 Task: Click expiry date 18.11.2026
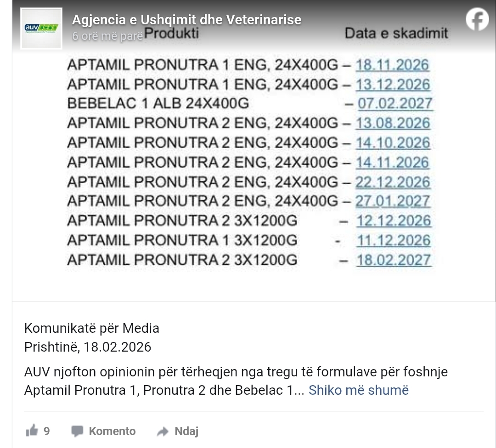click(392, 65)
